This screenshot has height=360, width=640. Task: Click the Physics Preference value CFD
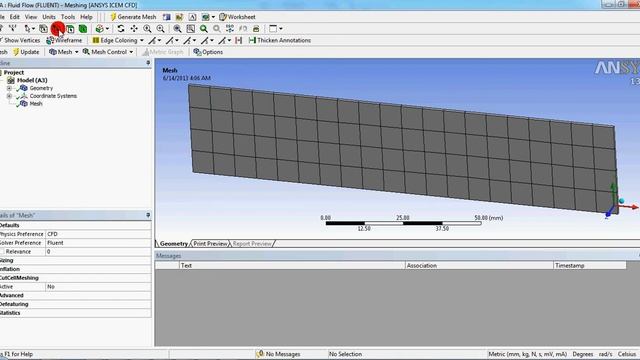tap(98, 234)
